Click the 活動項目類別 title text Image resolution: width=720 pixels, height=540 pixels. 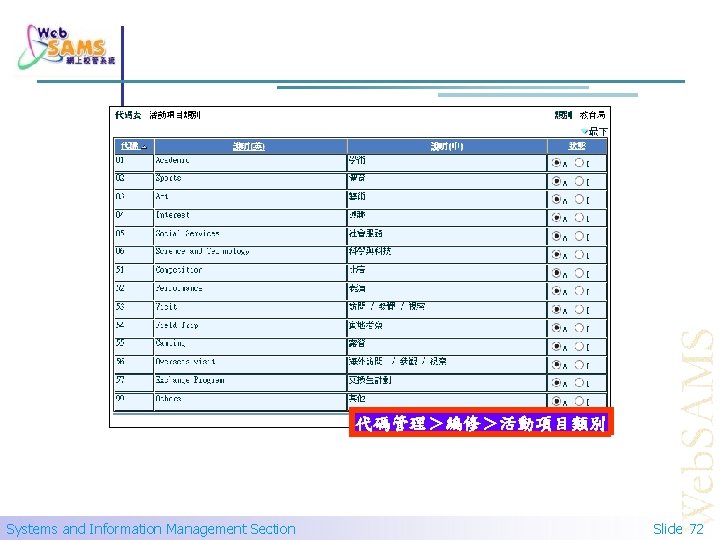click(175, 115)
